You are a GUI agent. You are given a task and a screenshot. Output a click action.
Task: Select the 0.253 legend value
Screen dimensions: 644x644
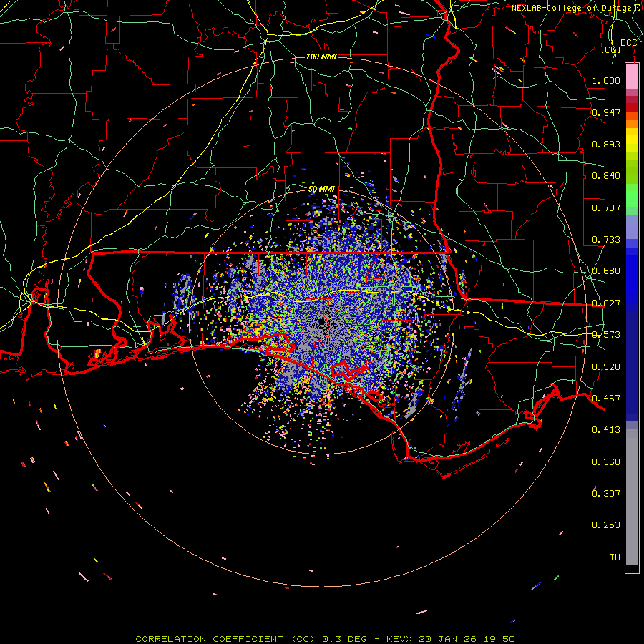click(x=606, y=525)
